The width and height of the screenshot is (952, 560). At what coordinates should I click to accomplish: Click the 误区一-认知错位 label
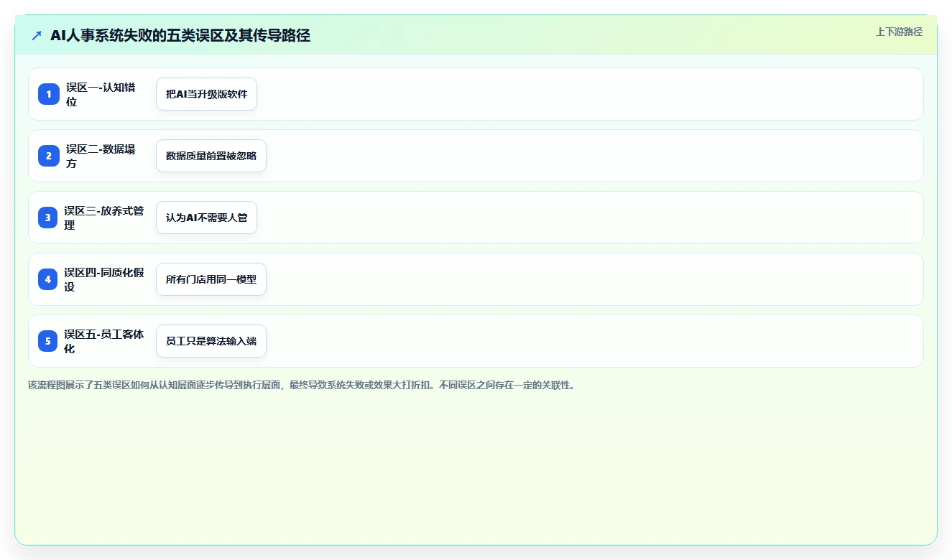tap(101, 94)
